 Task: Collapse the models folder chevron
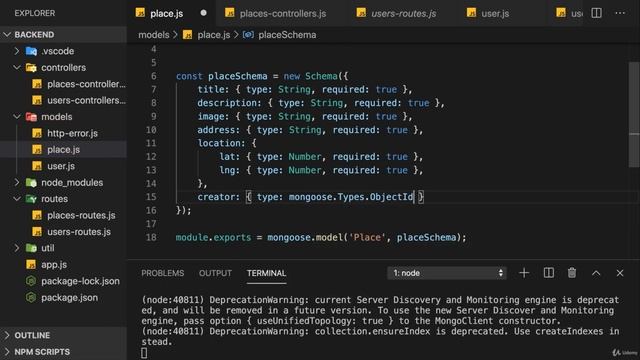coord(17,117)
